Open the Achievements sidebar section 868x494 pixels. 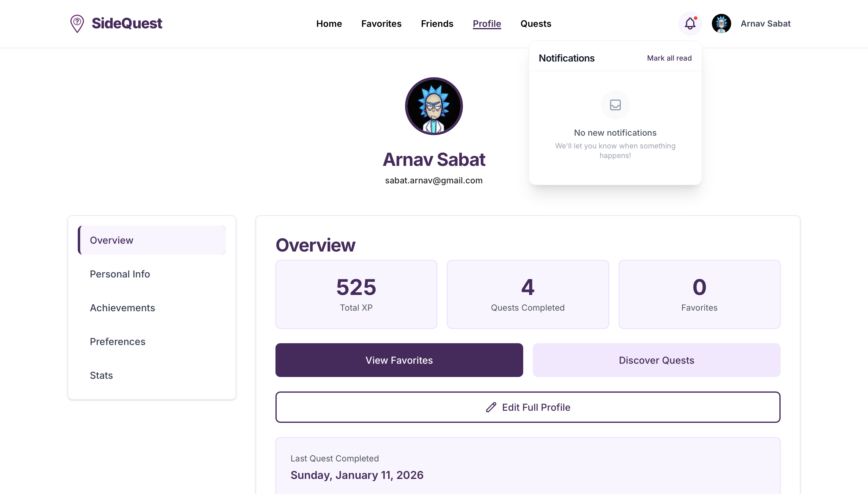pyautogui.click(x=122, y=307)
